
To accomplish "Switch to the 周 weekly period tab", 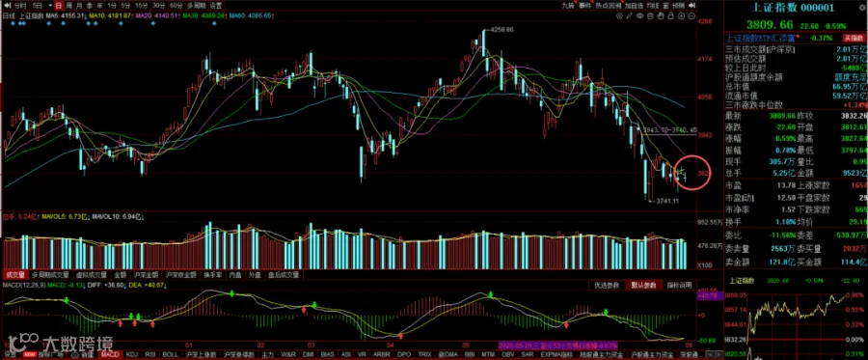I will tap(69, 5).
